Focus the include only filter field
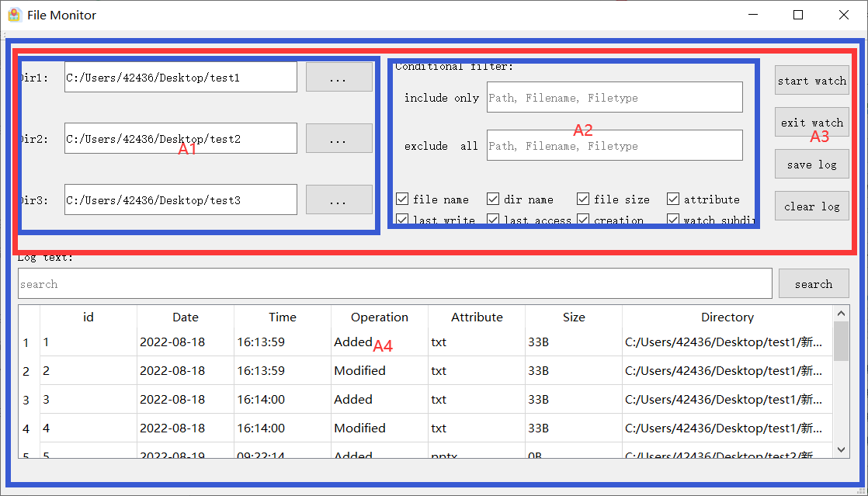Screen dimensions: 868x496 pos(614,98)
